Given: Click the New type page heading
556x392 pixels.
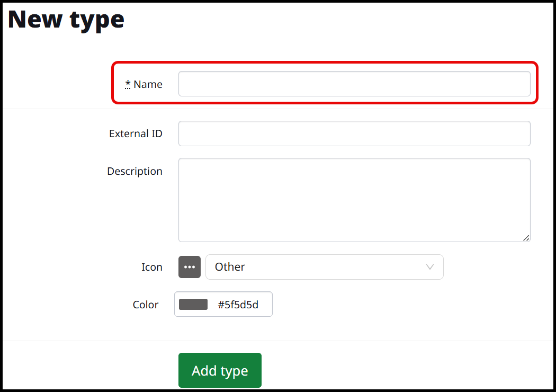Looking at the screenshot, I should [66, 19].
